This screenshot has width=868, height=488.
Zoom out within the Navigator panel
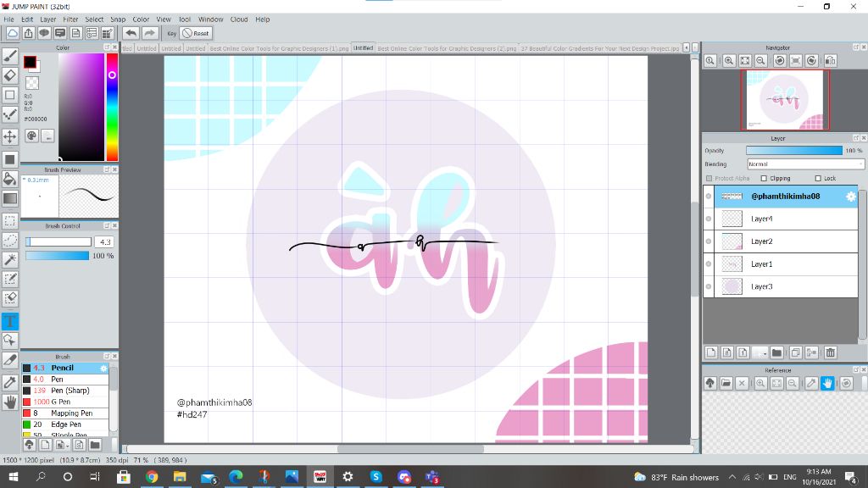761,61
